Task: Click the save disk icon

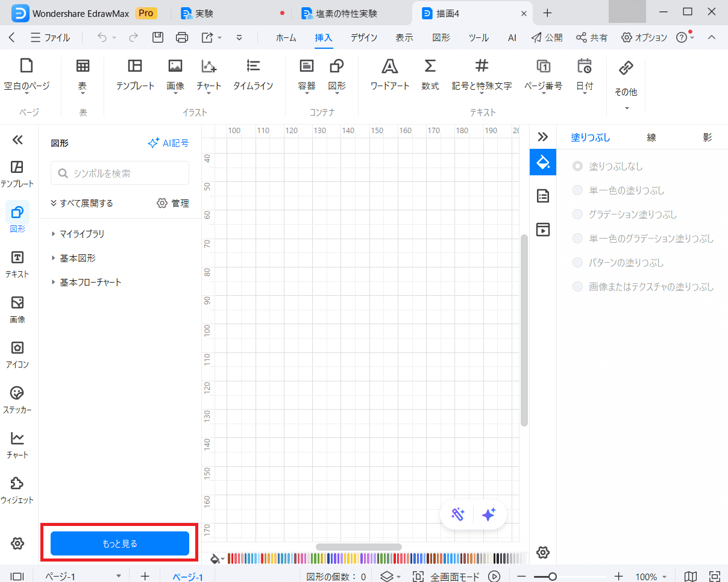Action: (x=158, y=37)
